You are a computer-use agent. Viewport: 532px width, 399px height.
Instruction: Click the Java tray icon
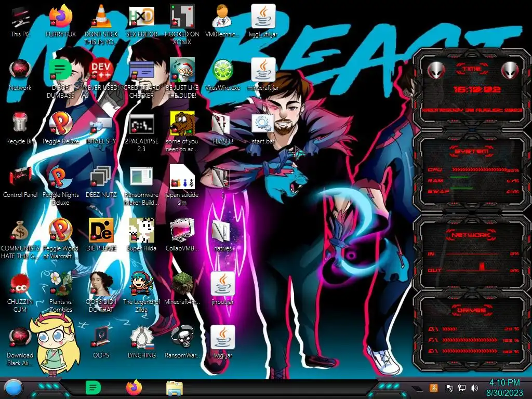[x=434, y=388]
